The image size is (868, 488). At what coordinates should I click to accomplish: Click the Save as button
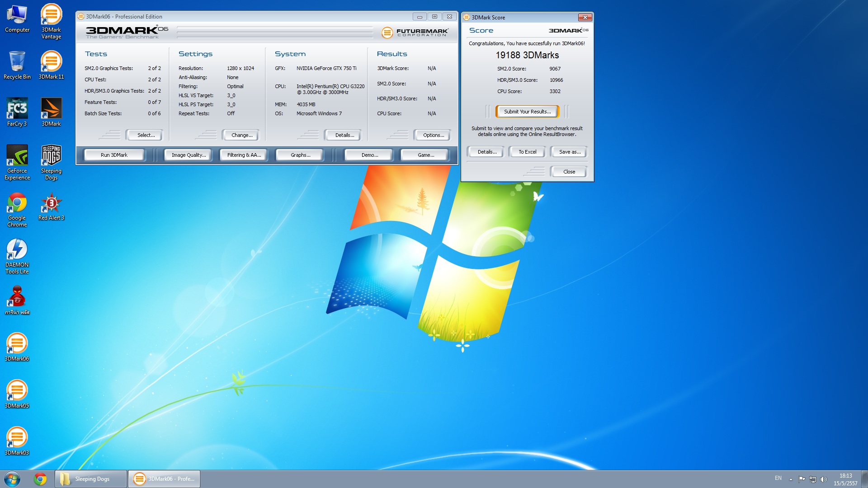569,152
